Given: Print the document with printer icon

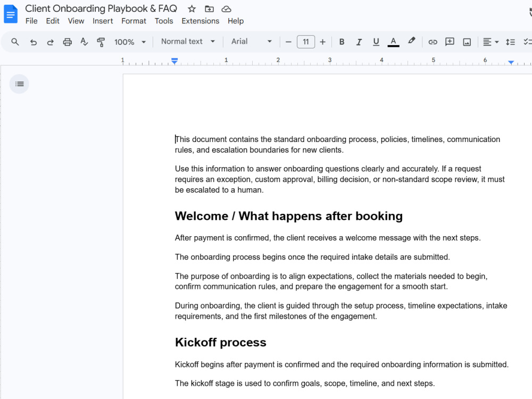Looking at the screenshot, I should click(68, 41).
